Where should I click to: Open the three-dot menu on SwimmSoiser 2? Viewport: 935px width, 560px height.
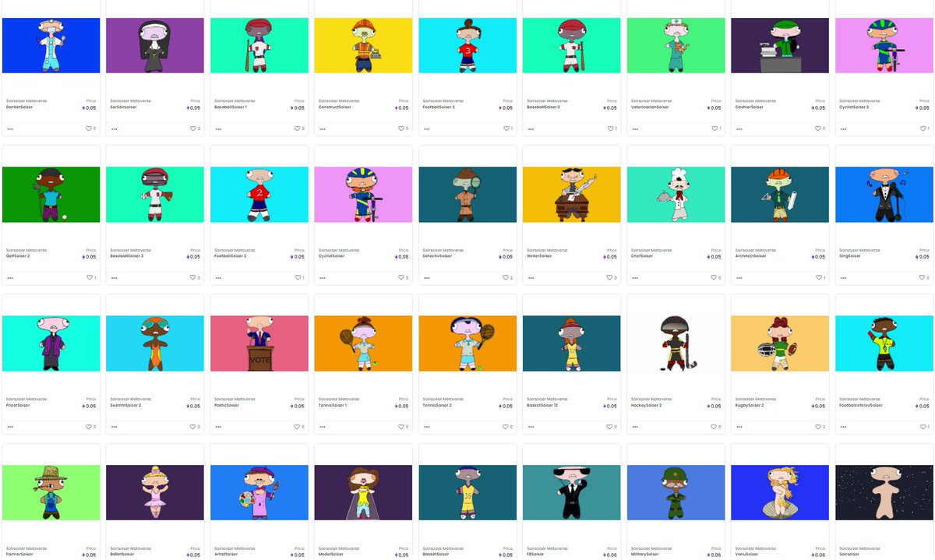(x=115, y=427)
